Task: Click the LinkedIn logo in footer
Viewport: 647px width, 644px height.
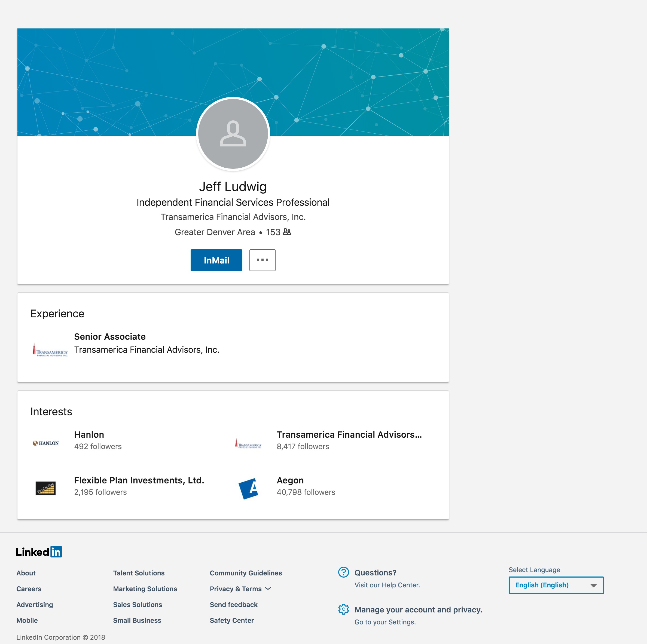Action: 39,552
